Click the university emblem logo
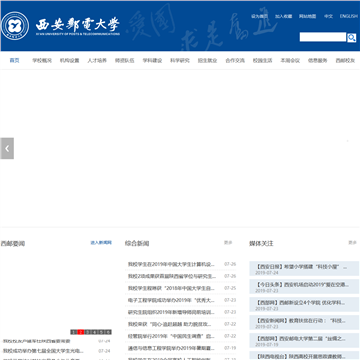 [x=15, y=26]
